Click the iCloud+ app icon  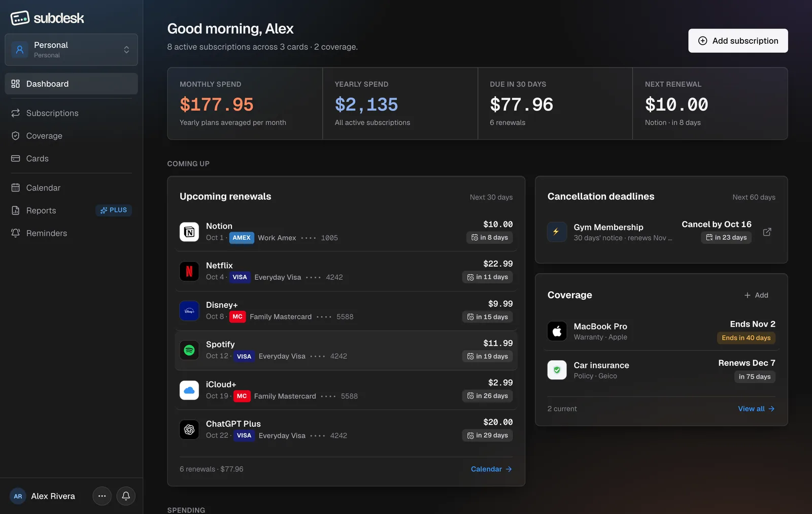[x=189, y=390]
